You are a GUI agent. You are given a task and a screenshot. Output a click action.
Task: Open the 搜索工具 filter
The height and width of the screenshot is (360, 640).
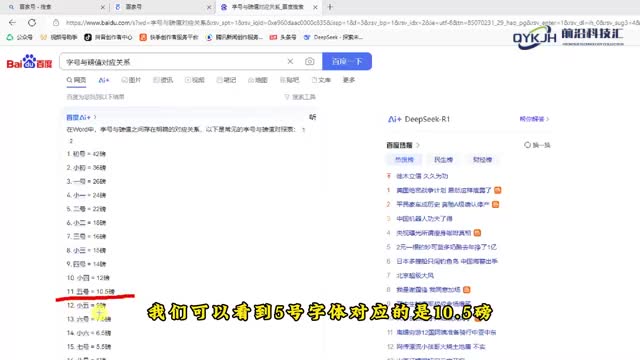300,97
